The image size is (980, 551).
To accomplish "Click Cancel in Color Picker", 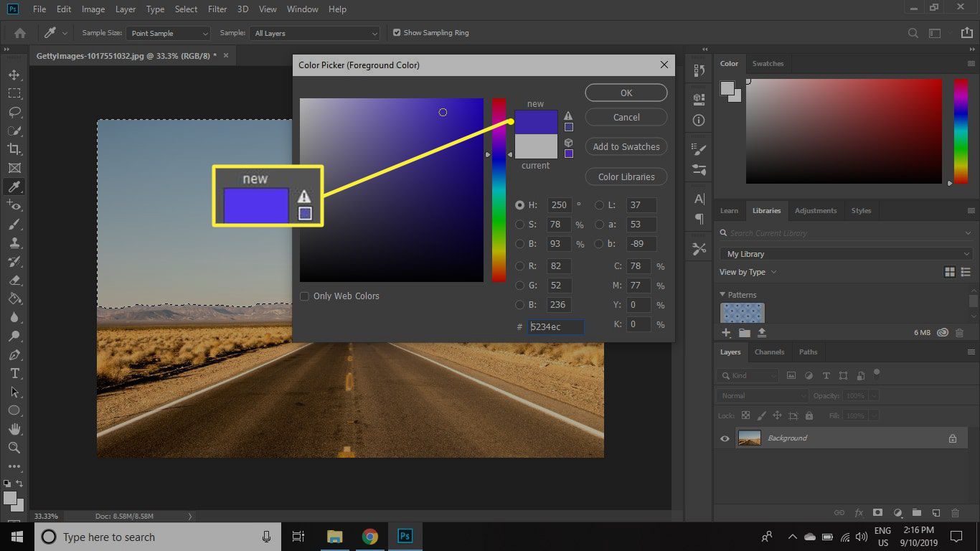I will [626, 117].
